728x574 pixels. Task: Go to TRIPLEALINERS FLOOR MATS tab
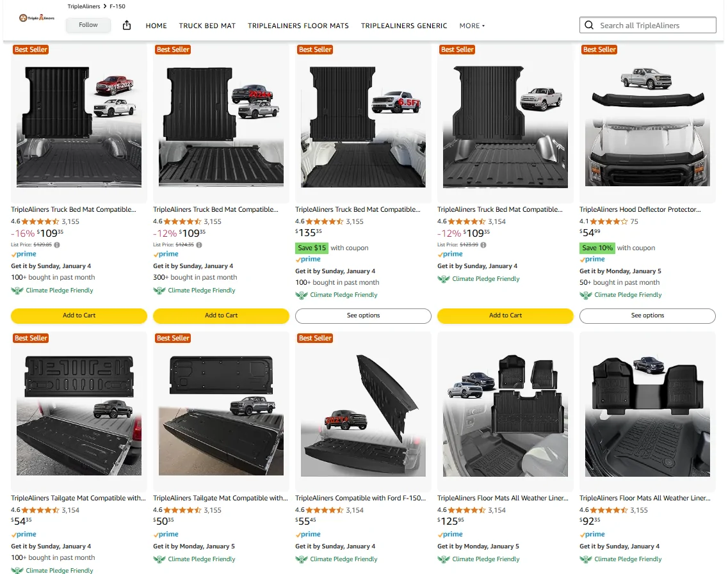pyautogui.click(x=298, y=26)
